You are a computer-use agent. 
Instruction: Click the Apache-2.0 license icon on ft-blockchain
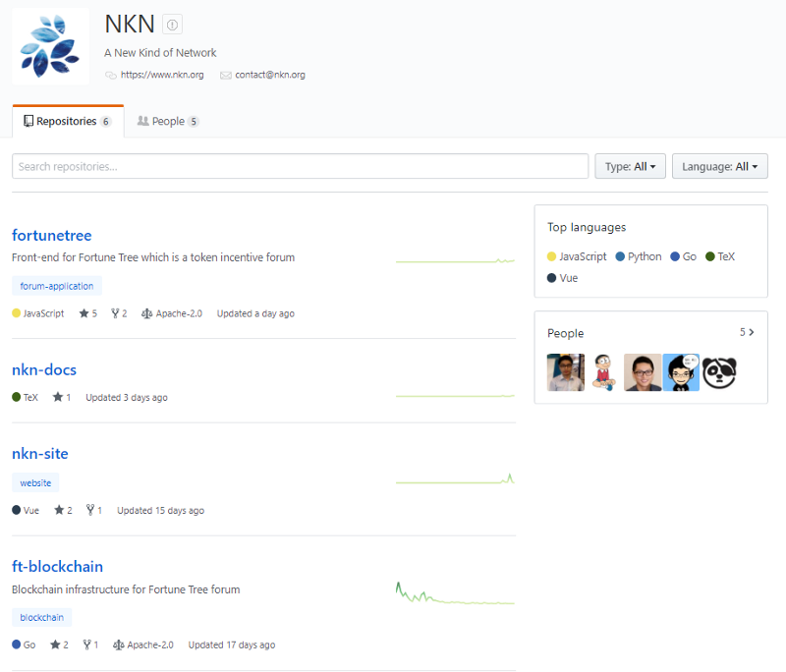point(118,644)
